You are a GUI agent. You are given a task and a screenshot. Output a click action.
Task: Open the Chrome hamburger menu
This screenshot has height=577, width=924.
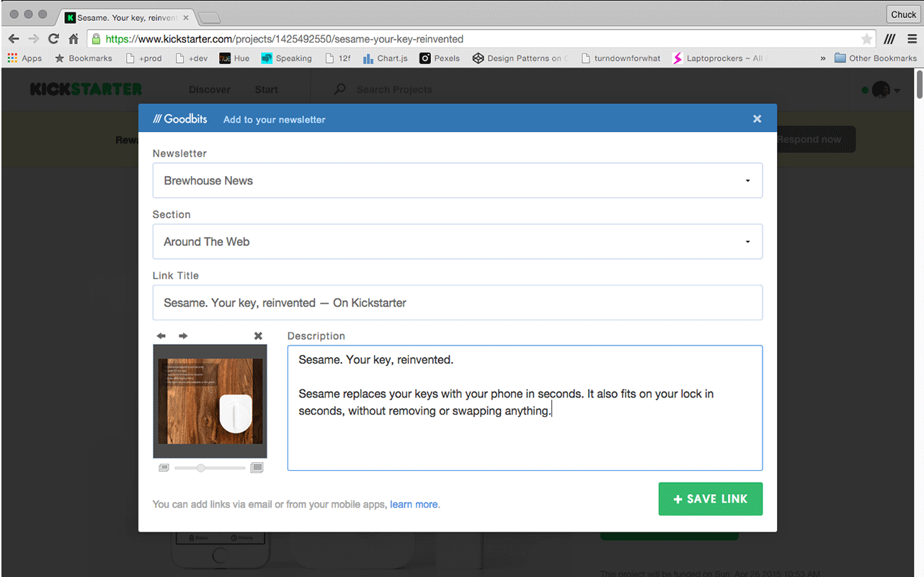[x=912, y=39]
